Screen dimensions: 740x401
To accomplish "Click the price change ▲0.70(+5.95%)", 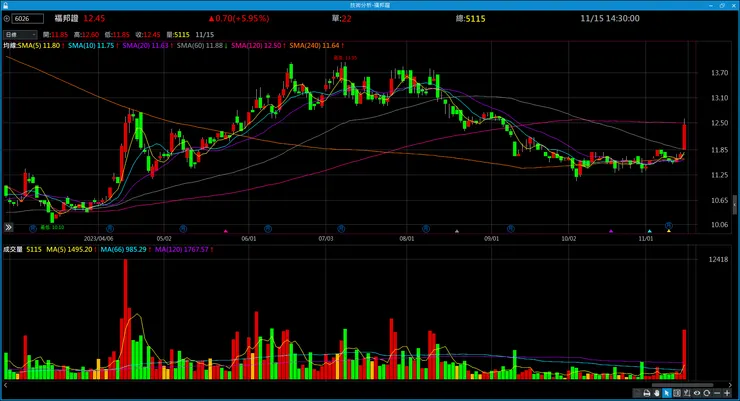I will (x=239, y=18).
